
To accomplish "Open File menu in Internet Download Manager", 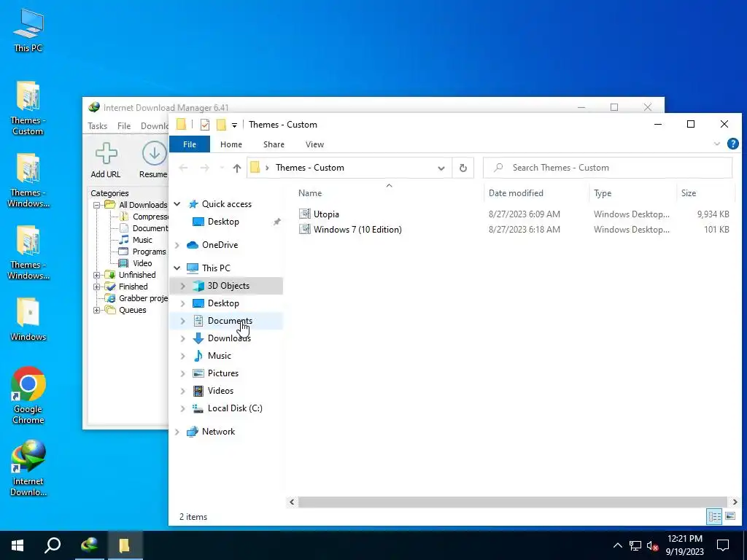I will 124,126.
